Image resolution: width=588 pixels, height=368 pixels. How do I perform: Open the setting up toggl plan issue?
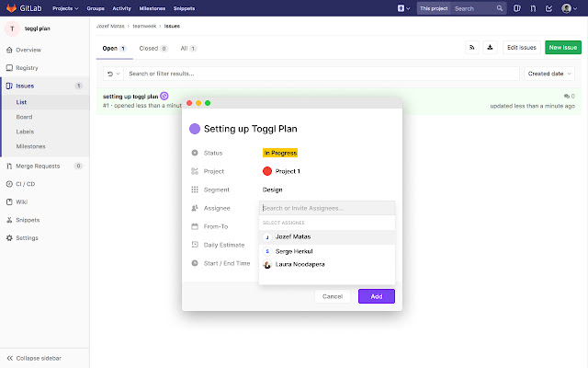coord(130,97)
